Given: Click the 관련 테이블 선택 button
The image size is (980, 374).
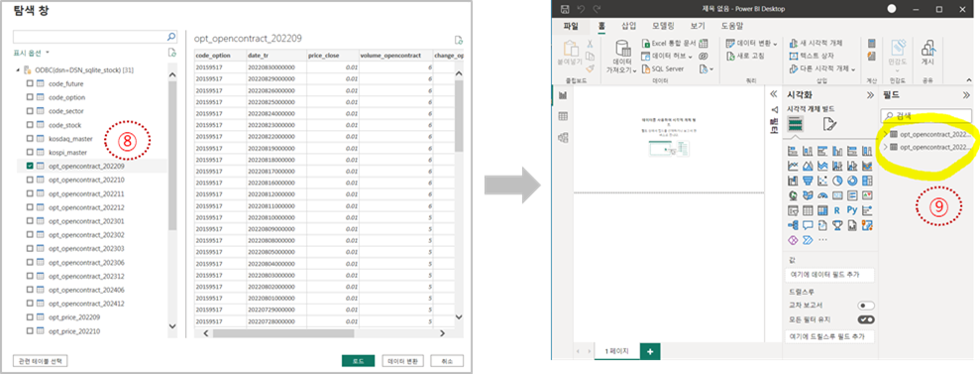Looking at the screenshot, I should click(x=40, y=361).
